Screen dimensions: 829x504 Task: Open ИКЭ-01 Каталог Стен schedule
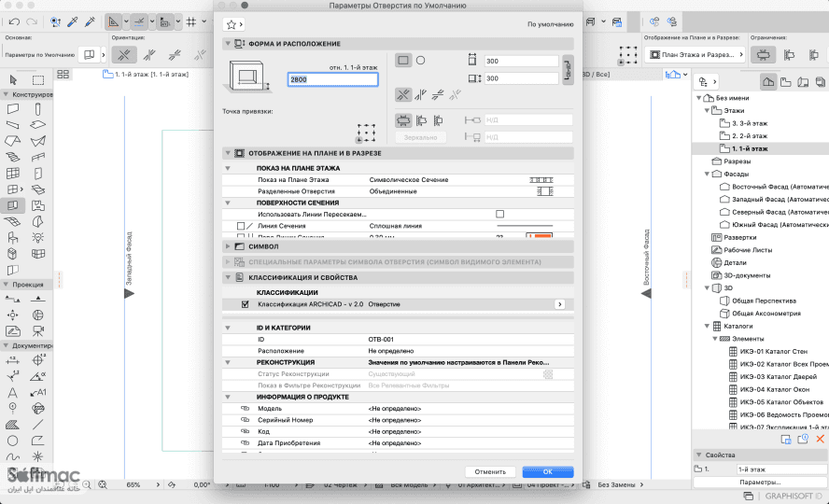[774, 351]
